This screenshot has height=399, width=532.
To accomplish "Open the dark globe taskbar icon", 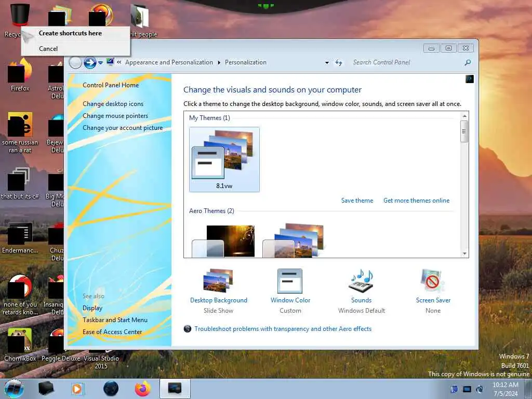I will [111, 389].
